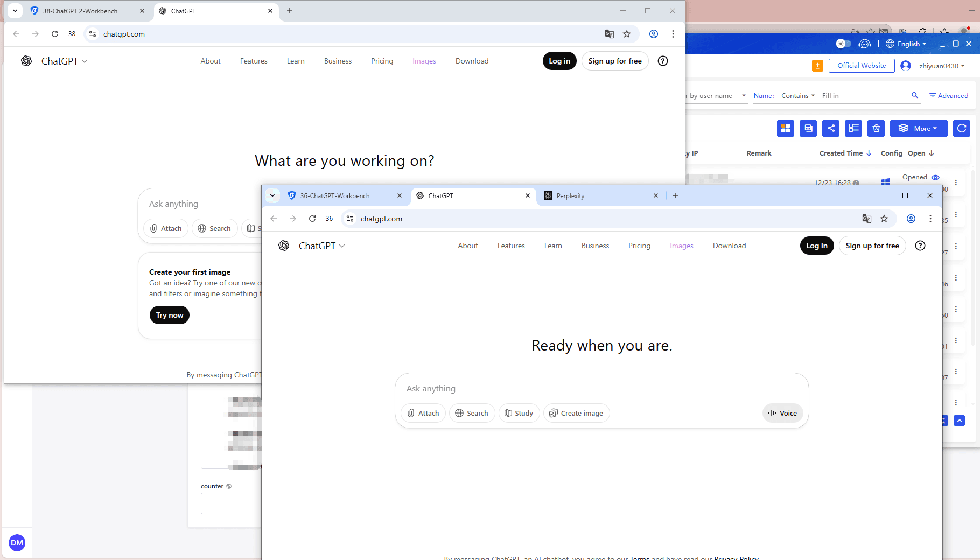This screenshot has height=560, width=980.
Task: Switch to the Perplexity tab
Action: tap(571, 195)
